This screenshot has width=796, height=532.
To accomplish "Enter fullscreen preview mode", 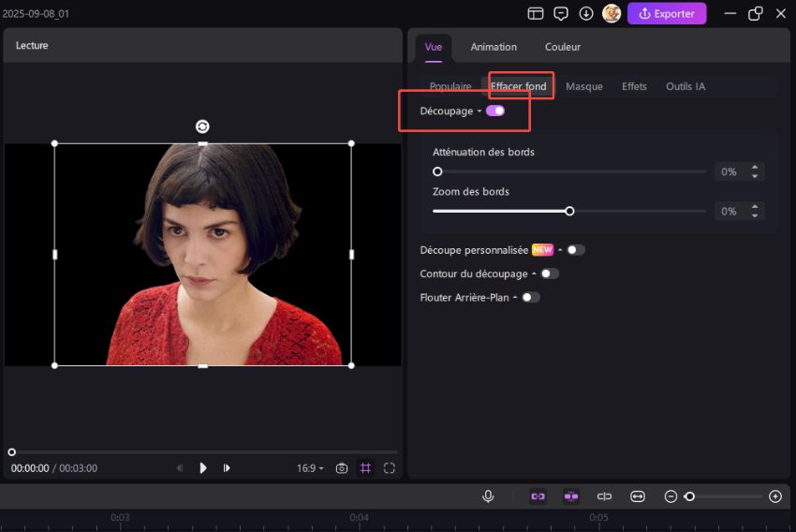I will point(390,468).
